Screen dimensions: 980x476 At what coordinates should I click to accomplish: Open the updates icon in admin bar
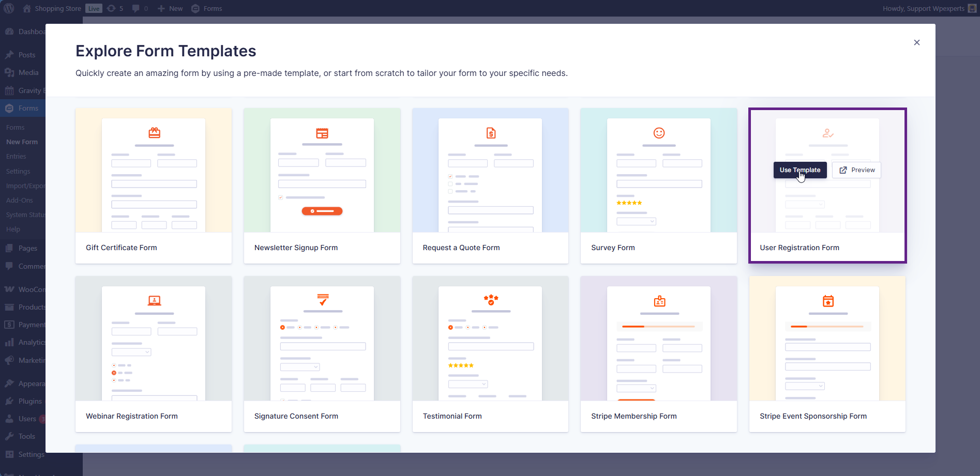click(112, 8)
